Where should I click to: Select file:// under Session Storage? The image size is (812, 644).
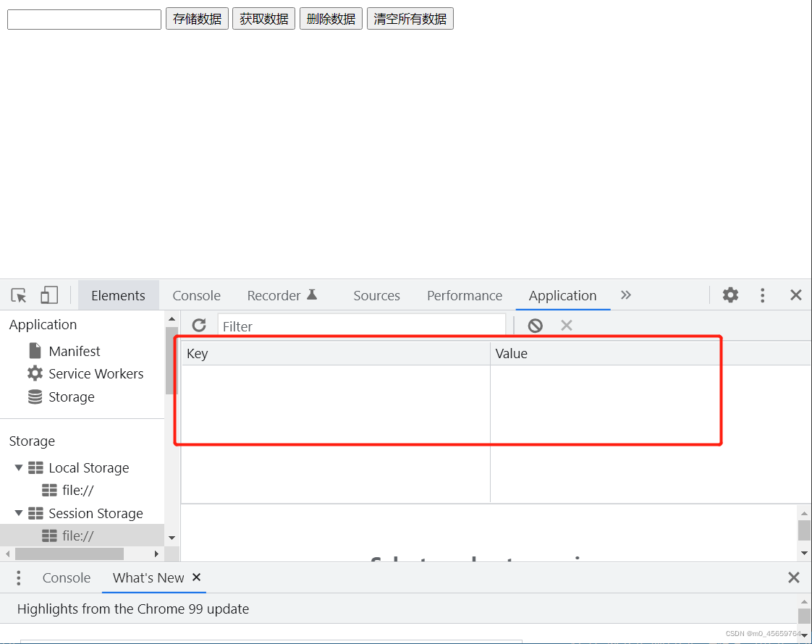(x=76, y=535)
